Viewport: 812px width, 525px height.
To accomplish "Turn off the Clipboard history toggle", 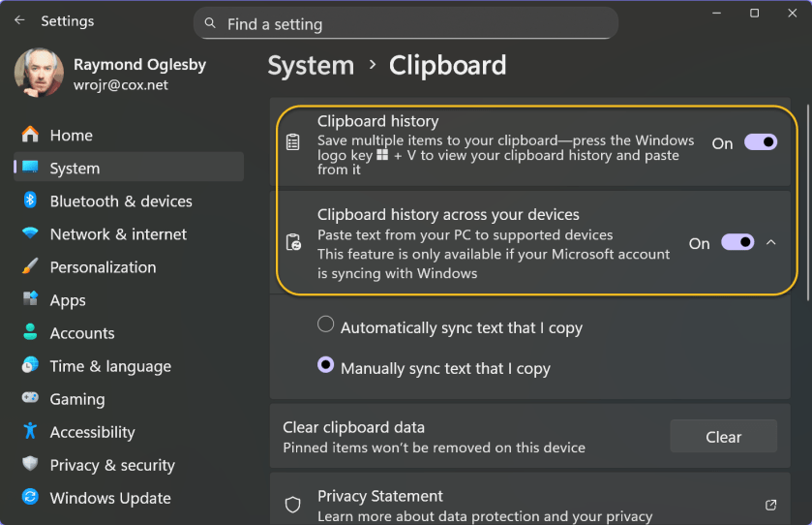I will 760,142.
